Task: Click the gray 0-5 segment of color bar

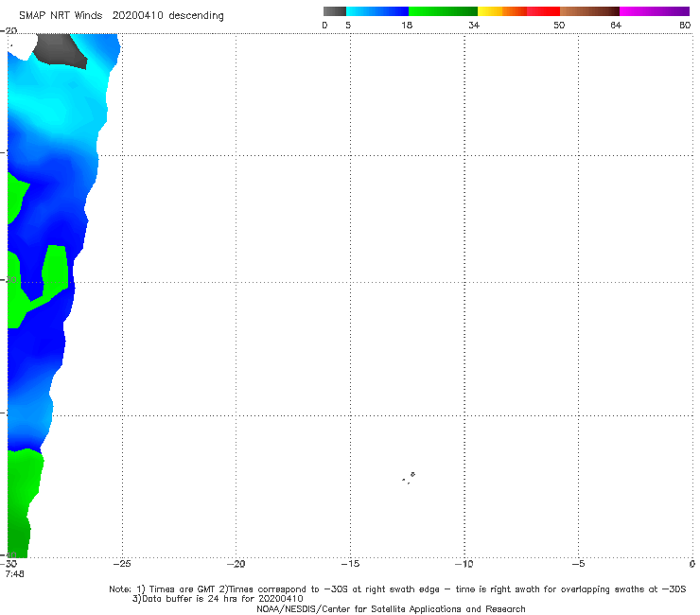Action: pyautogui.click(x=335, y=11)
